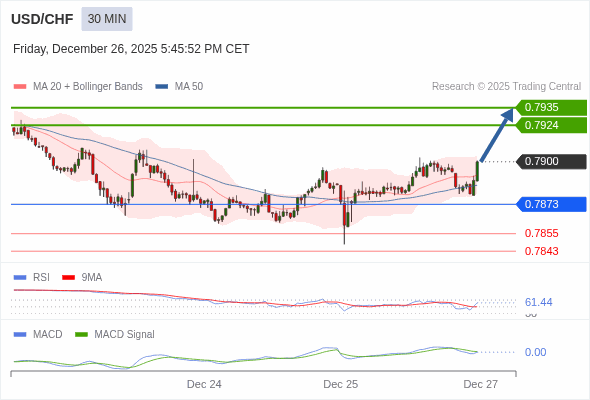Click the 0.7900 current price tag
Image resolution: width=590 pixels, height=400 pixels.
551,161
